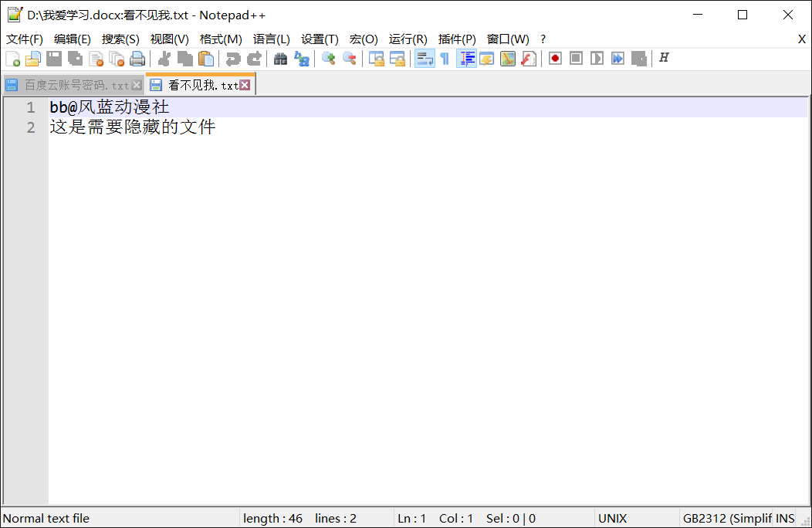Image resolution: width=812 pixels, height=528 pixels.
Task: Zoom in using the magnifier plus icon
Action: (329, 59)
